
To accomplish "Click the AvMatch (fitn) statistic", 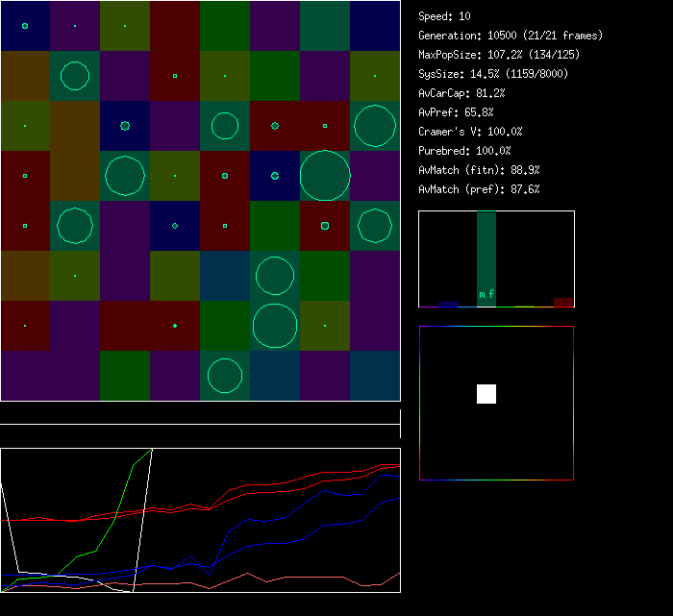I will pyautogui.click(x=479, y=170).
